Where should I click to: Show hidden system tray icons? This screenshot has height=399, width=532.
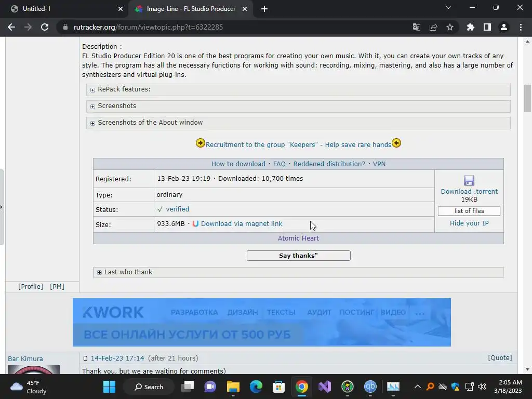418,387
